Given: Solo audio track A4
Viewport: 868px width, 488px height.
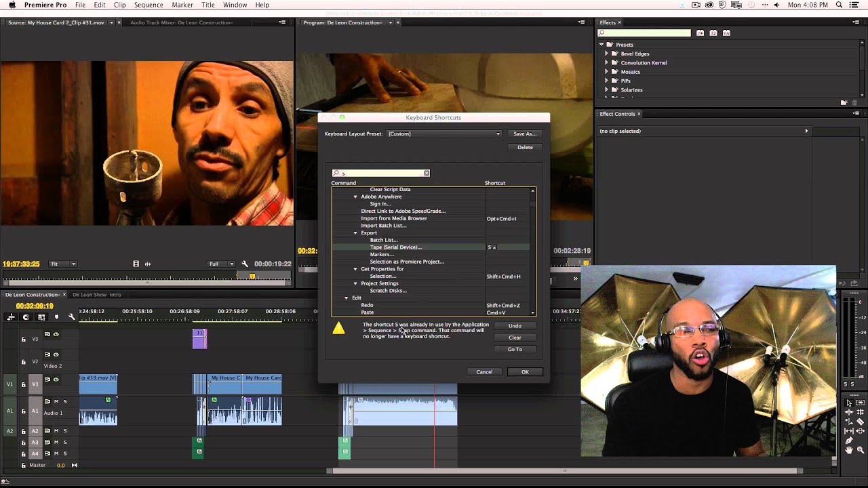Looking at the screenshot, I should [65, 453].
